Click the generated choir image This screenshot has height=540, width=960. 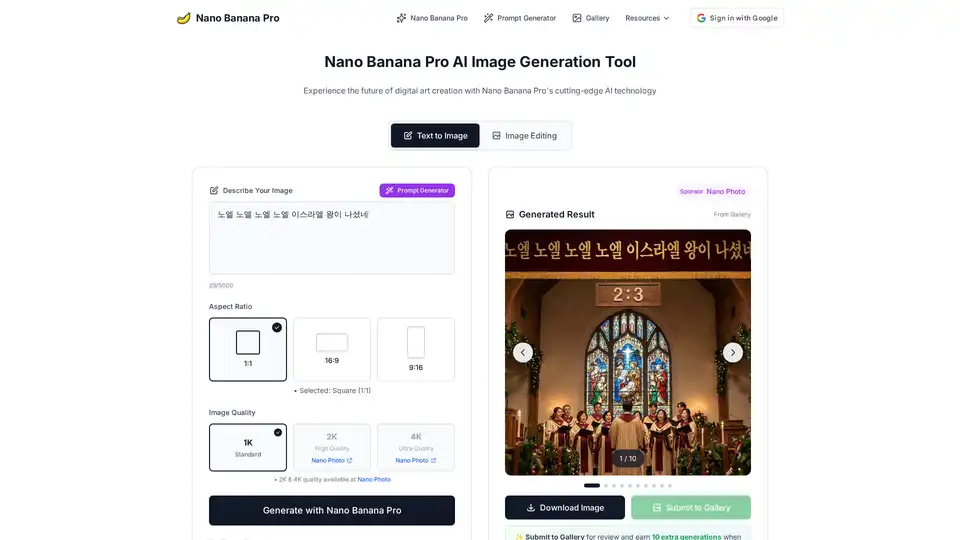click(628, 352)
